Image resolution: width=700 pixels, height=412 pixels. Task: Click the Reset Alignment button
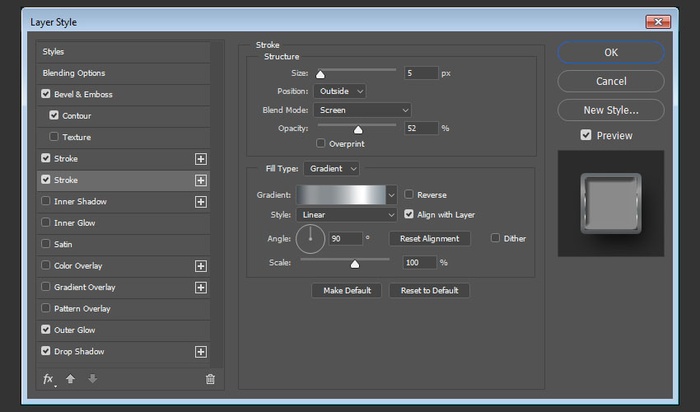[429, 239]
